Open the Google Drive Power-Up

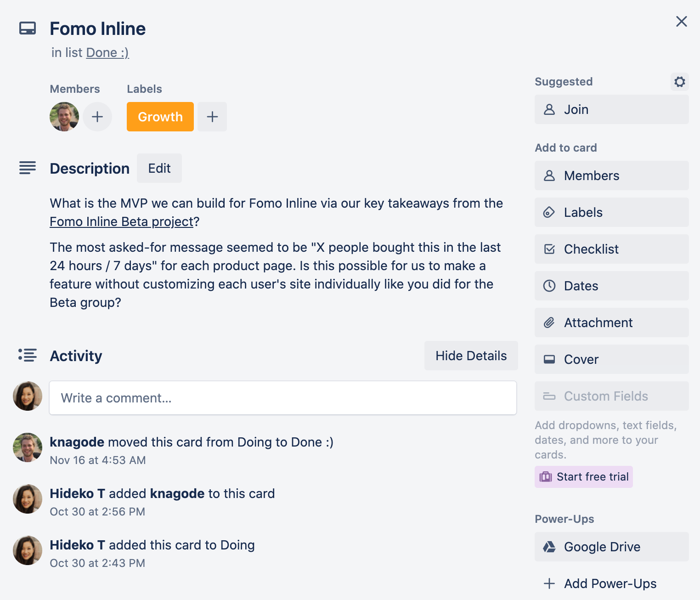612,547
